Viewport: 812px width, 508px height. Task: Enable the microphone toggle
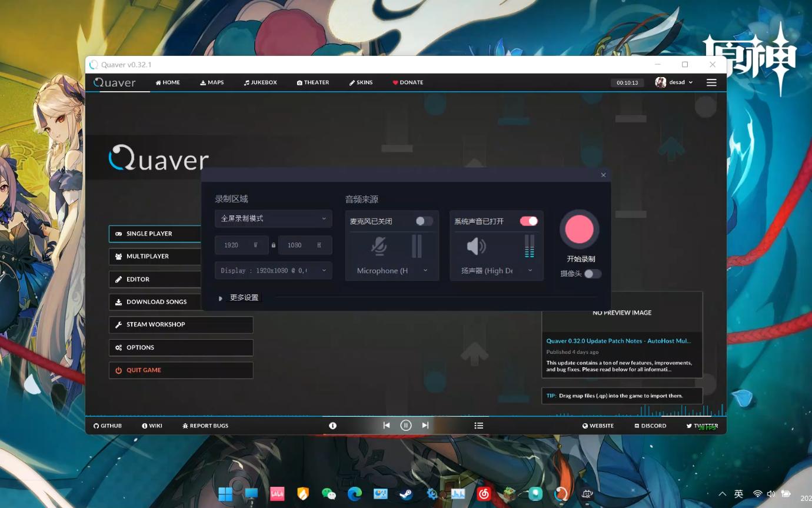pos(424,221)
